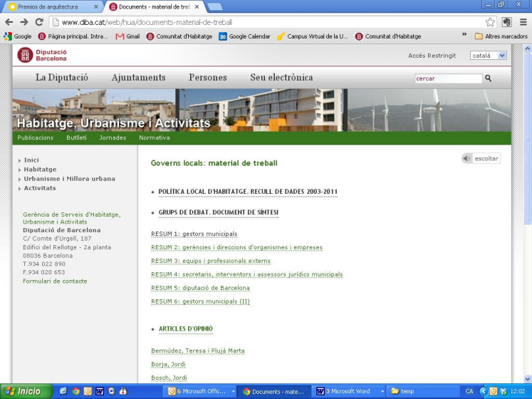Open the 6 Microsoft Office taskbar group dropdown
Viewport: 532px width, 399px height.
(x=234, y=391)
